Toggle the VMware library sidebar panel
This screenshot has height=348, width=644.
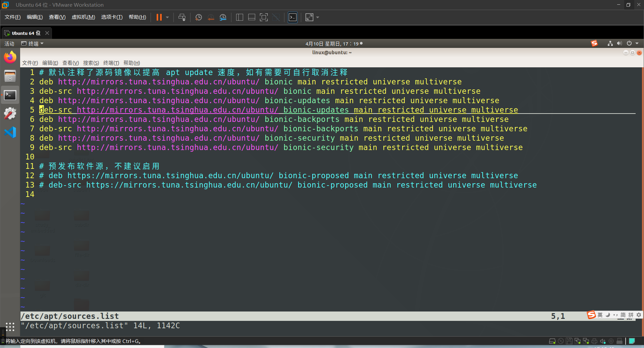point(239,17)
